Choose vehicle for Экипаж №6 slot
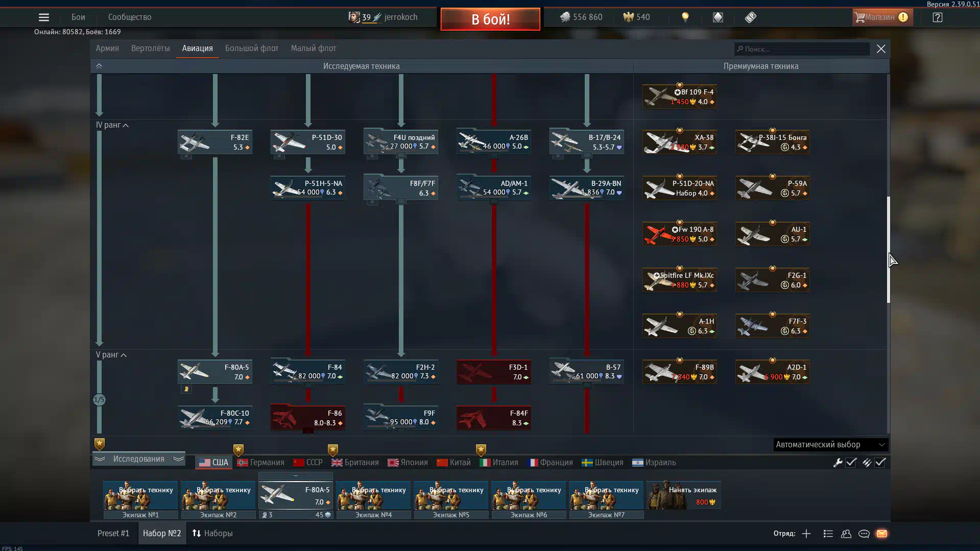This screenshot has width=980, height=551. [529, 495]
